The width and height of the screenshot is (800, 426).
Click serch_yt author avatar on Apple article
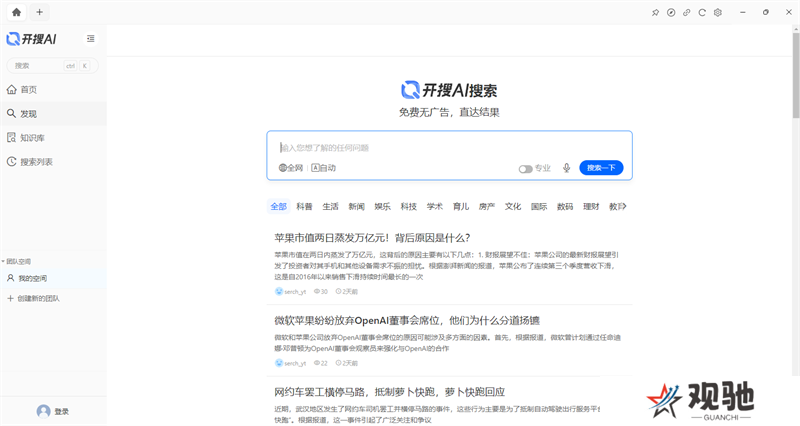[x=279, y=291]
